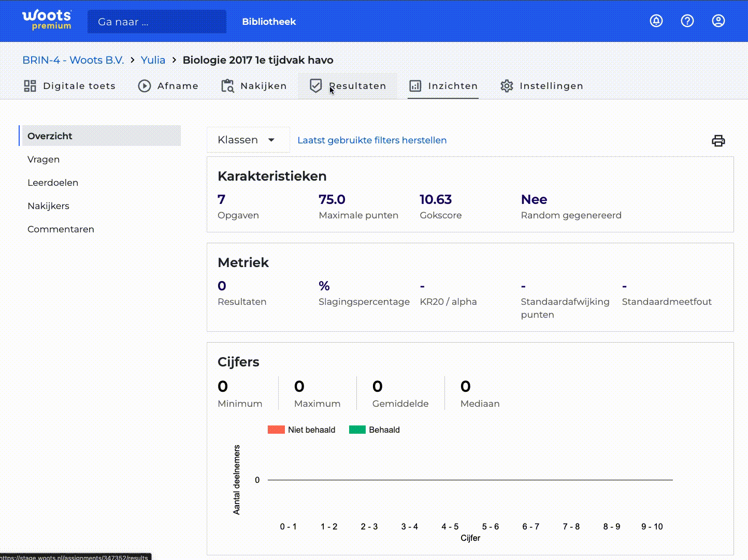Viewport: 748px width, 560px height.
Task: Toggle the orange Niet behaald legend swatch
Action: coord(276,430)
